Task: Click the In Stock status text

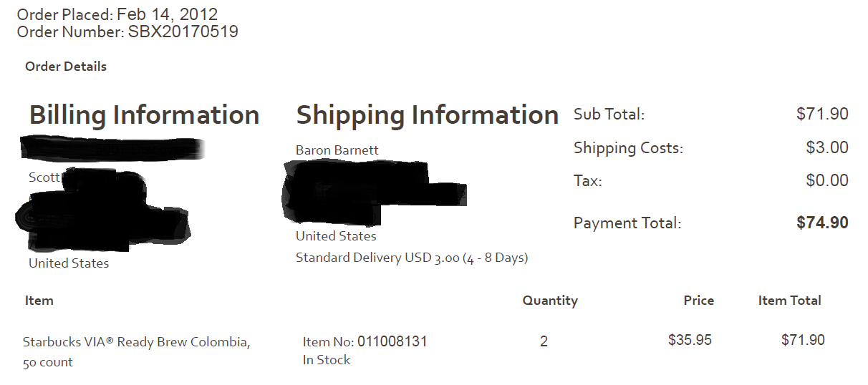Action: (327, 360)
